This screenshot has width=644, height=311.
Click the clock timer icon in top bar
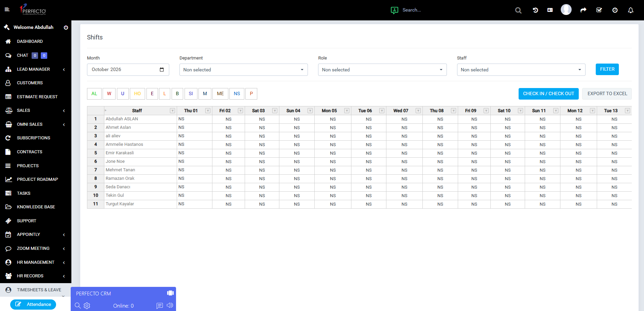coord(615,10)
